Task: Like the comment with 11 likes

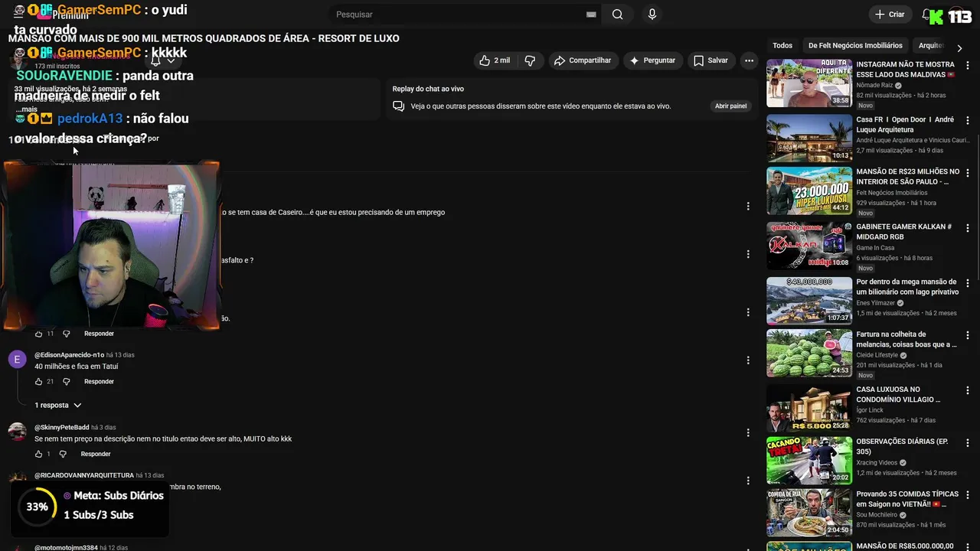Action: tap(39, 334)
